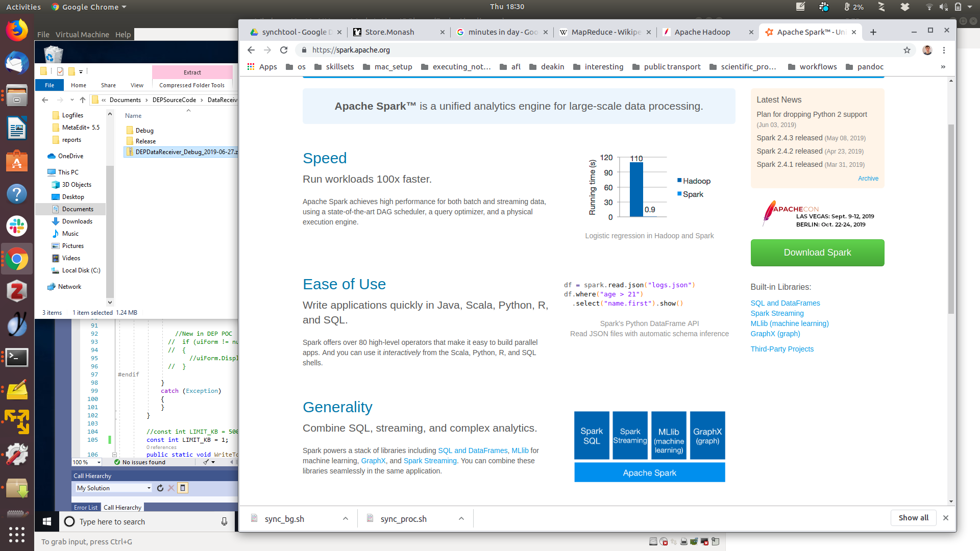Switch to the Apache Hadoop tab

[702, 32]
